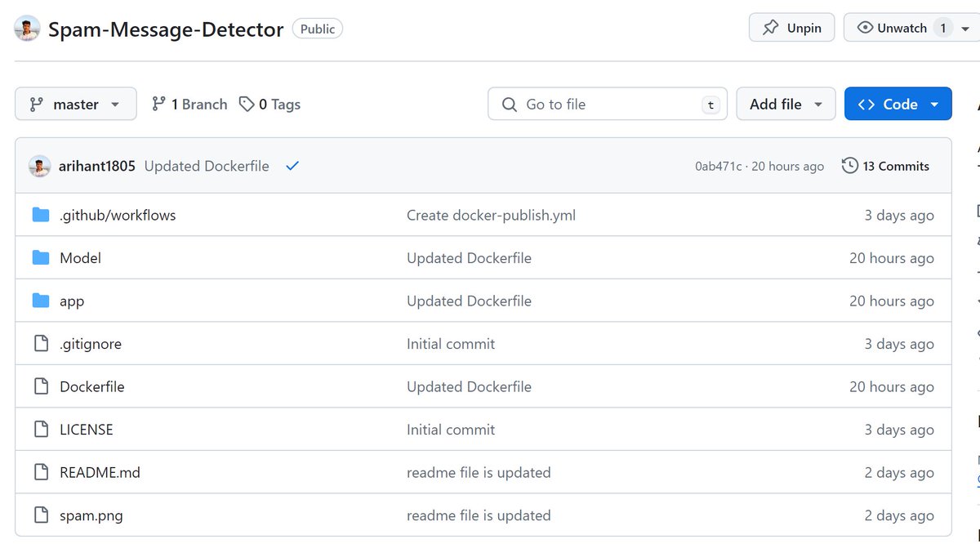Open the spam.png file
980x544 pixels.
[91, 515]
